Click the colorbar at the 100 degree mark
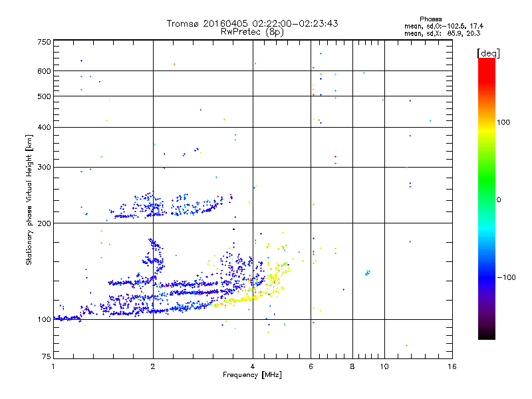This screenshot has height=399, width=532. pos(487,122)
